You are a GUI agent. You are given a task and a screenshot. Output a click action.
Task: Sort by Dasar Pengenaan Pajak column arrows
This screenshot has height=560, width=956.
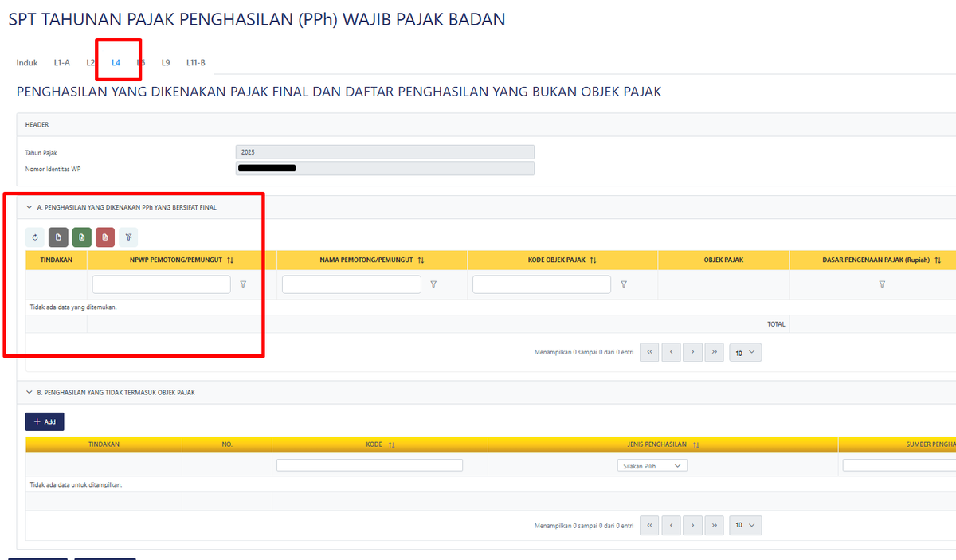click(938, 260)
